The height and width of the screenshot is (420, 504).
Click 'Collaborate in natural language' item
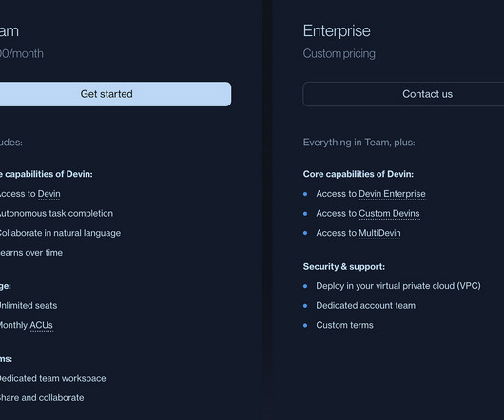(x=60, y=233)
